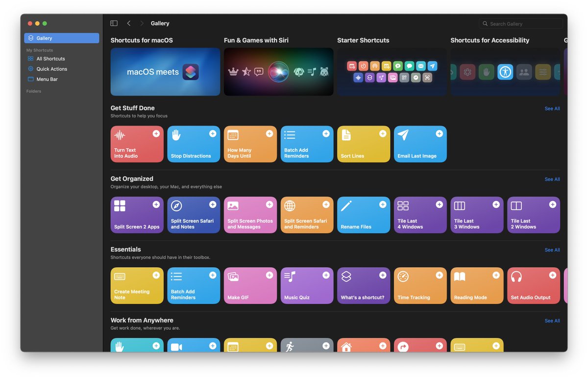Image resolution: width=588 pixels, height=379 pixels.
Task: Open the Starter Shortcuts banner
Action: pos(392,72)
